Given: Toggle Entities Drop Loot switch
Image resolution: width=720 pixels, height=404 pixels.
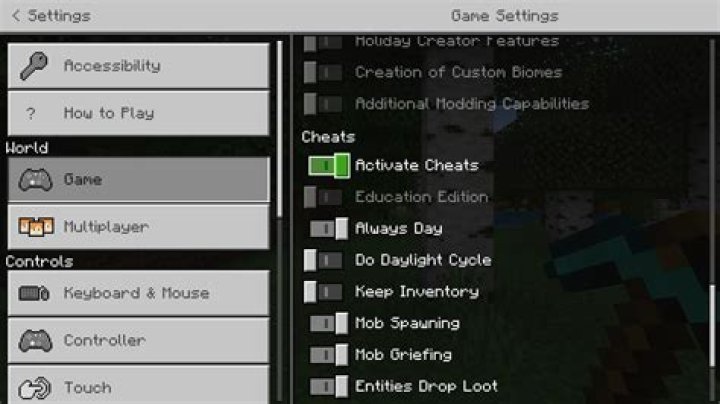Looking at the screenshot, I should click(x=329, y=387).
